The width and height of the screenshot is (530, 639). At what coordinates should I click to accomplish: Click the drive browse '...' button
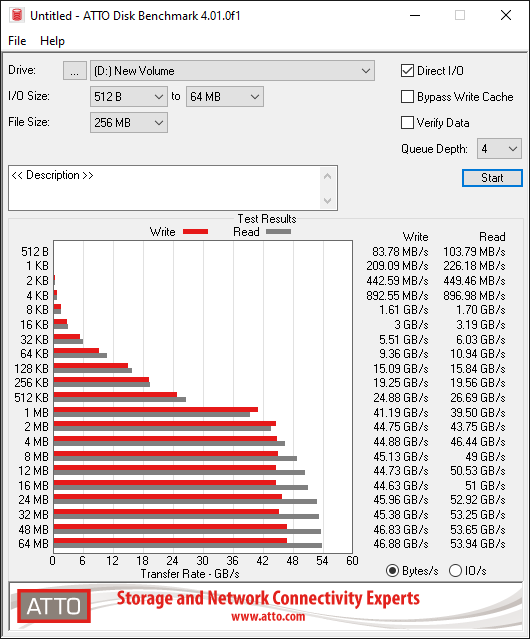pyautogui.click(x=75, y=71)
